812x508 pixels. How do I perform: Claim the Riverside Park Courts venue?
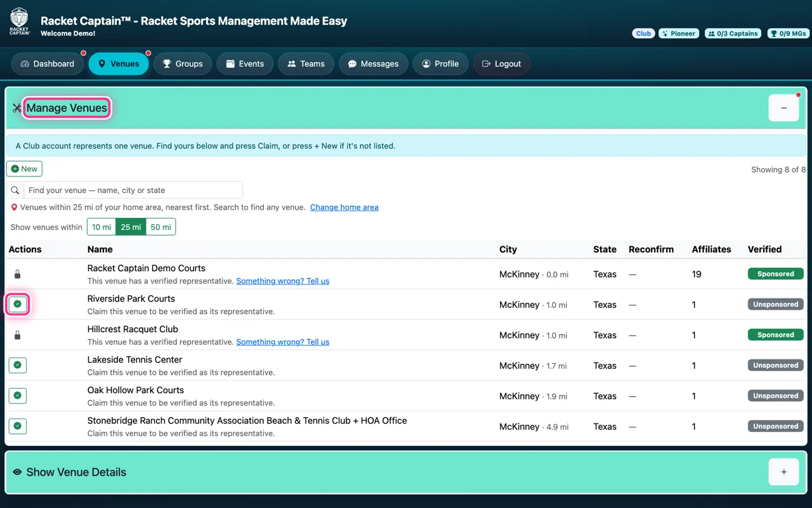(18, 304)
